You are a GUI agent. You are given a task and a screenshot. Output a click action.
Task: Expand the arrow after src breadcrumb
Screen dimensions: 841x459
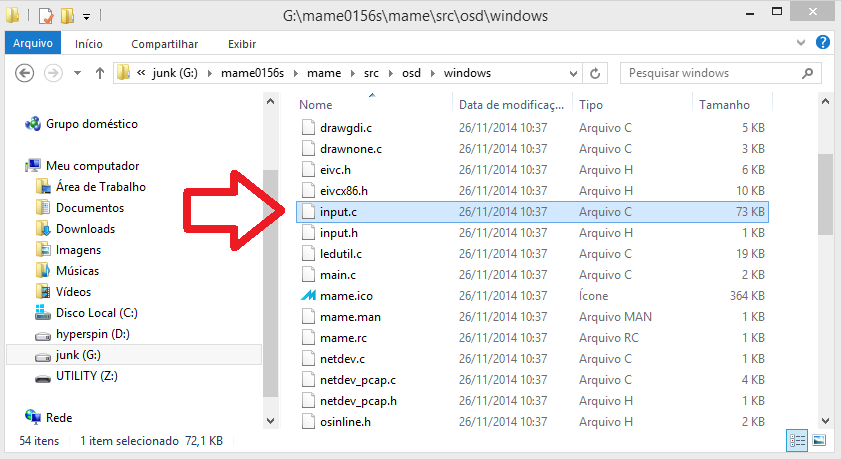pos(390,73)
